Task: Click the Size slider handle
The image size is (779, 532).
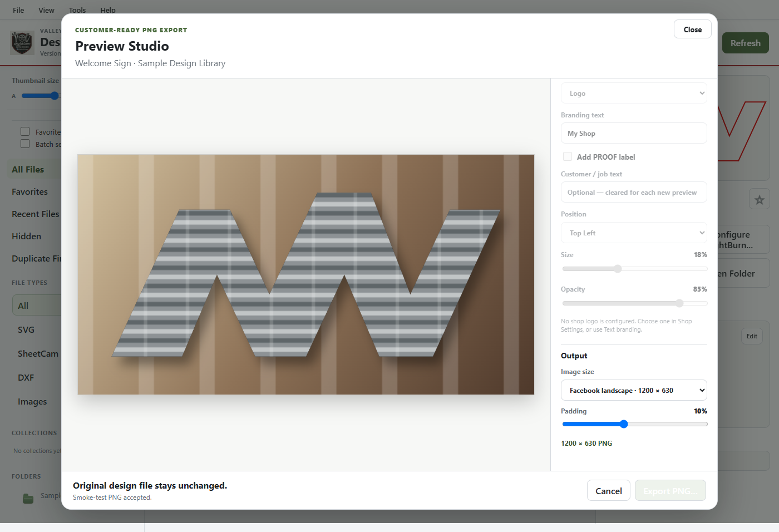Action: click(618, 269)
